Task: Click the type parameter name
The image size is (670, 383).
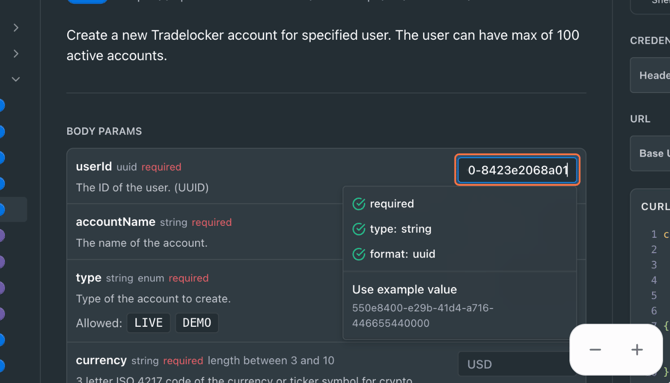Action: point(88,278)
